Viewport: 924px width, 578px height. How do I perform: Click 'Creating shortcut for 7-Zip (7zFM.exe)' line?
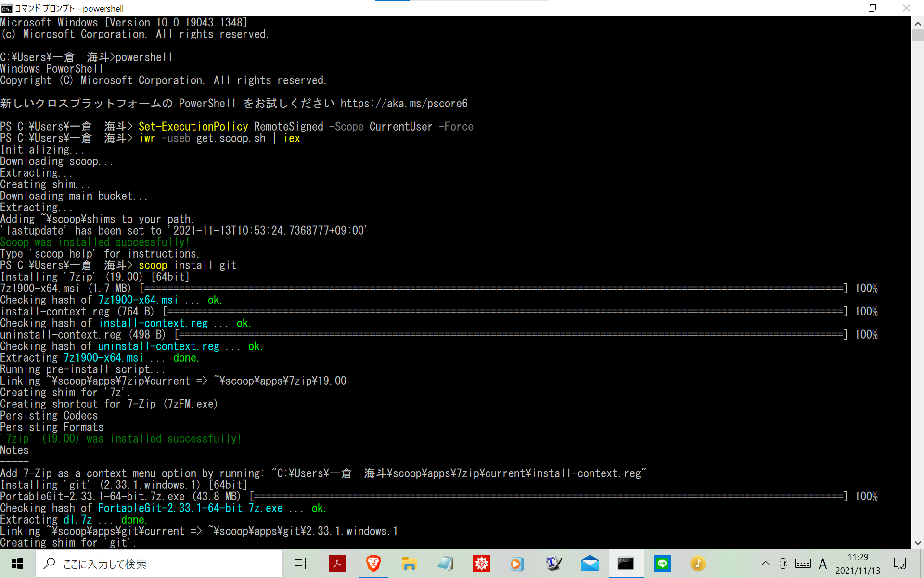click(x=109, y=404)
